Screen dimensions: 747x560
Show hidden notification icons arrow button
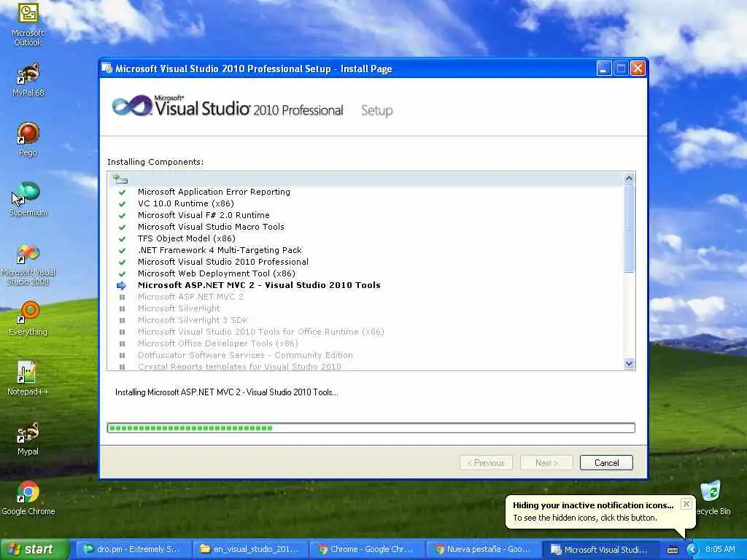click(692, 550)
